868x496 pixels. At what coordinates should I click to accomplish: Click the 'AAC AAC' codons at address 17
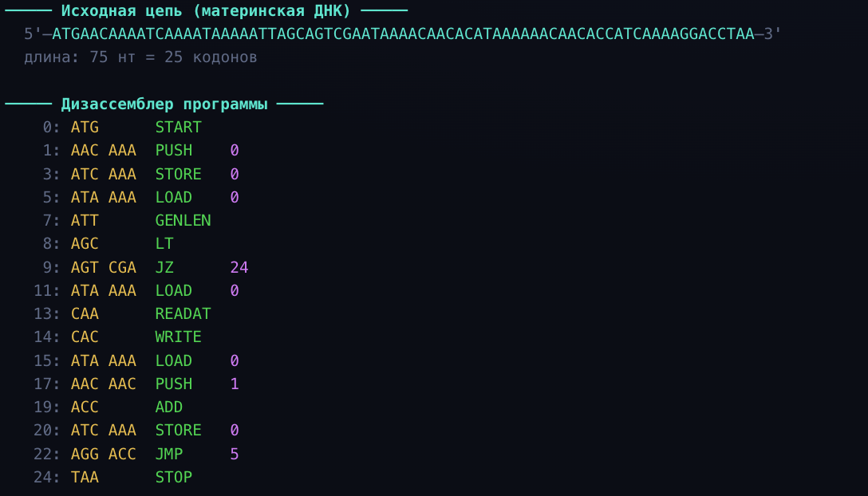coord(104,384)
